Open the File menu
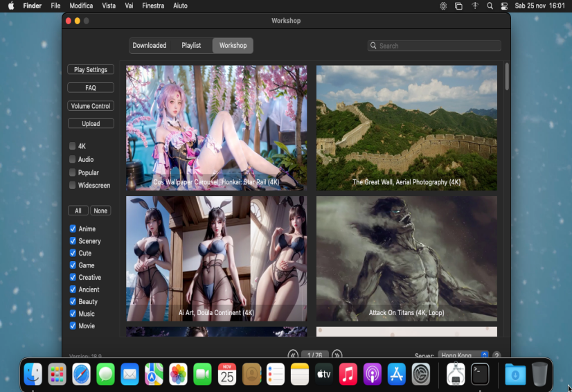 point(55,6)
